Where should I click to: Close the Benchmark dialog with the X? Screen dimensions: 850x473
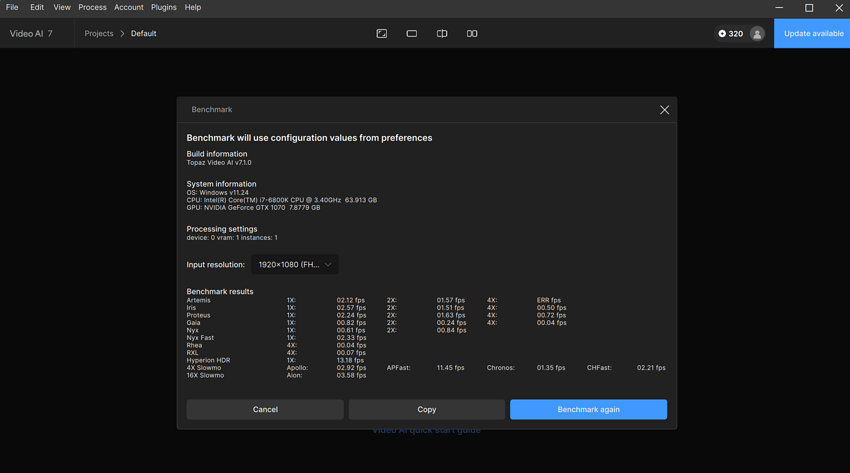tap(664, 110)
